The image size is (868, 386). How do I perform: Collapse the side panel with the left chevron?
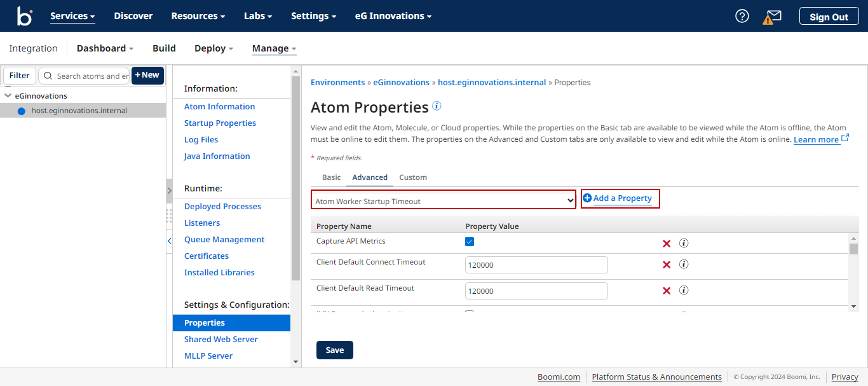click(170, 241)
